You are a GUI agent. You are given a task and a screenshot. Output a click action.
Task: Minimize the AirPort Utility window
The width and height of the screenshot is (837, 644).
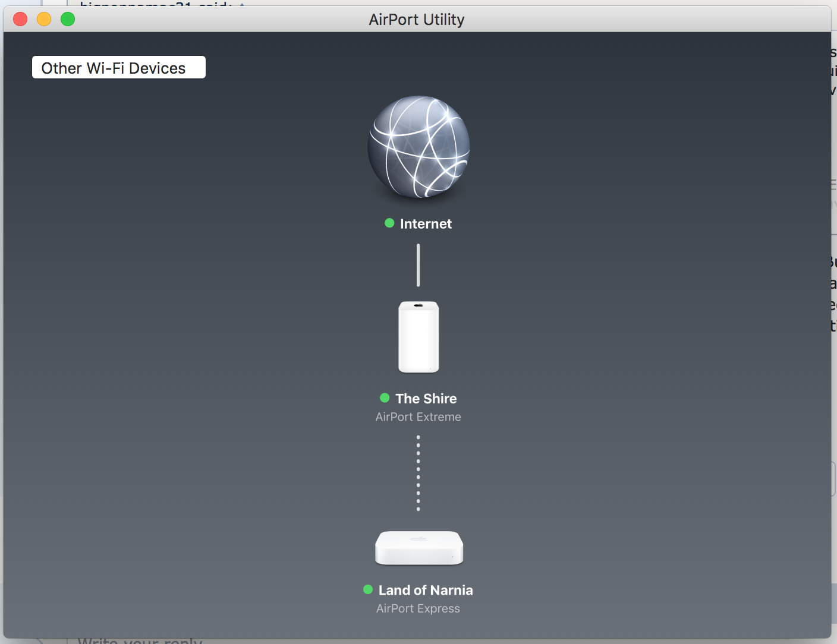pos(44,19)
